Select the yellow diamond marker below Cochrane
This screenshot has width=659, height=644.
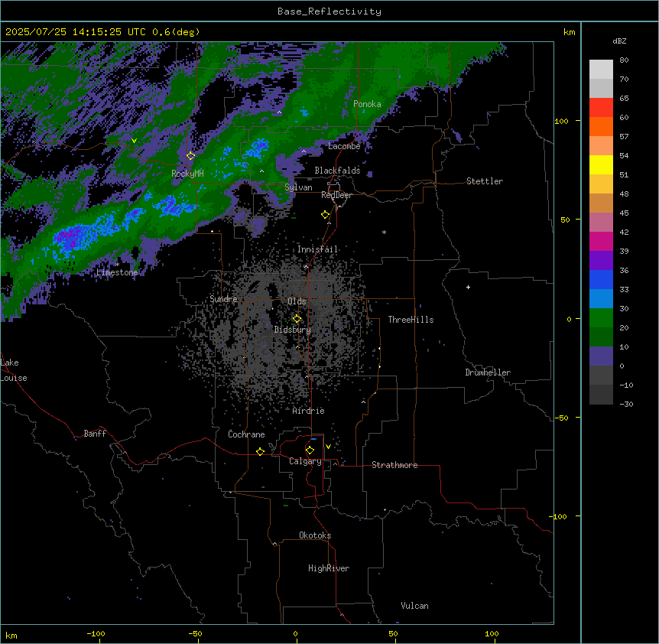(261, 451)
